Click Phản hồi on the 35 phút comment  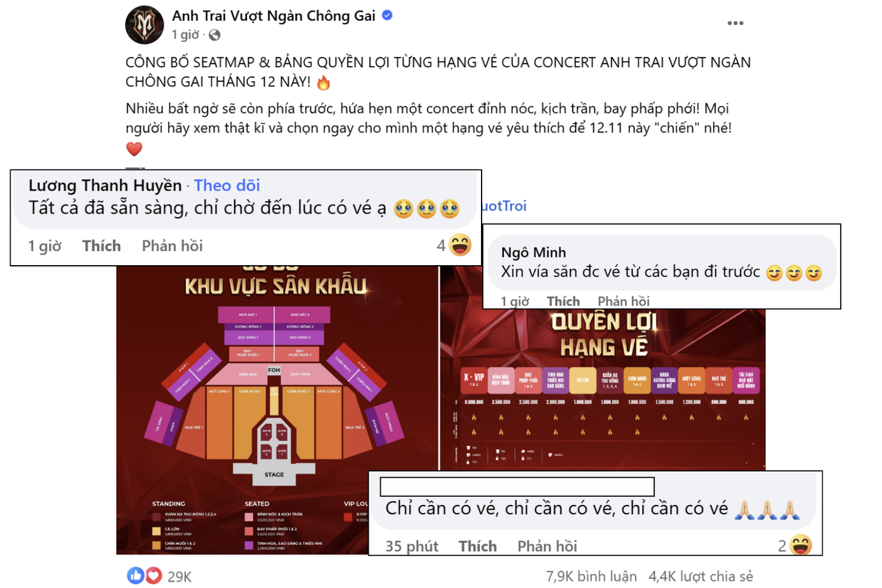coord(547,546)
